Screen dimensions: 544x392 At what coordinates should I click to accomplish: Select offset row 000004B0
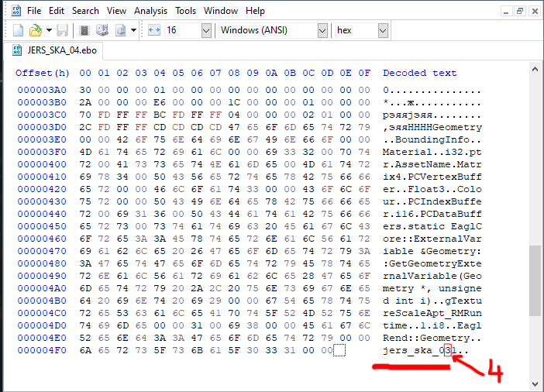(42, 301)
